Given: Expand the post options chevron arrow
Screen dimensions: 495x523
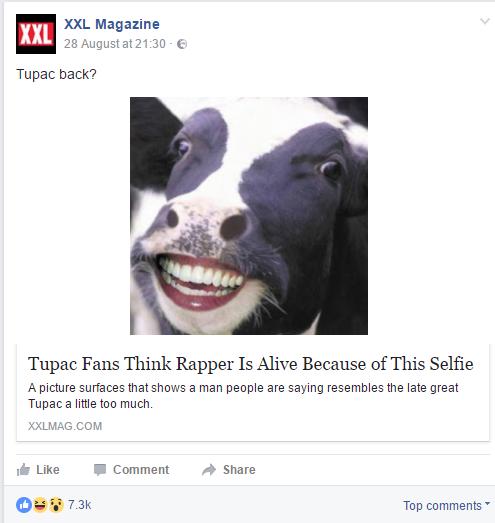Looking at the screenshot, I should click(x=484, y=21).
